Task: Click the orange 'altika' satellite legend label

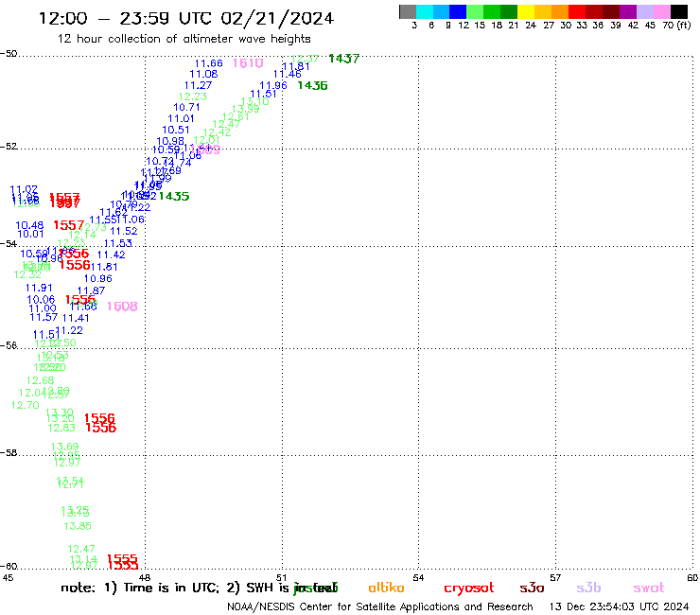Action: pos(386,588)
